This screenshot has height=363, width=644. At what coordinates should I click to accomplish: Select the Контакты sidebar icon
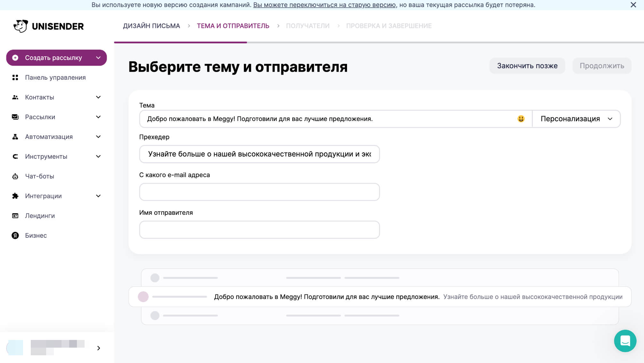[x=15, y=97]
